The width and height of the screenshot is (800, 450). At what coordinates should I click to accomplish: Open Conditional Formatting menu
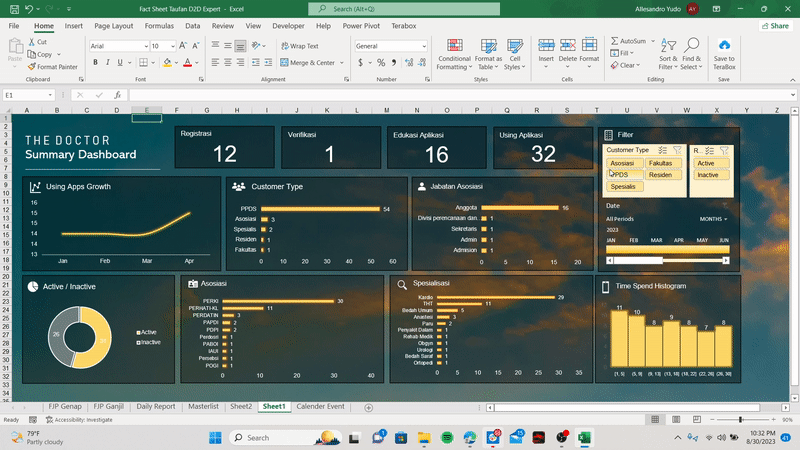click(454, 55)
